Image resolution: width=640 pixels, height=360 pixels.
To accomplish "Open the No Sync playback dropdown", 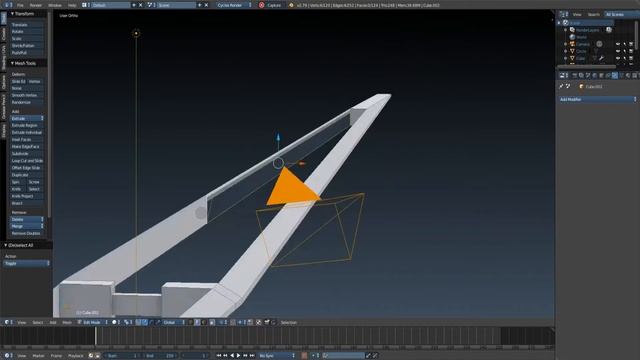I will [277, 356].
